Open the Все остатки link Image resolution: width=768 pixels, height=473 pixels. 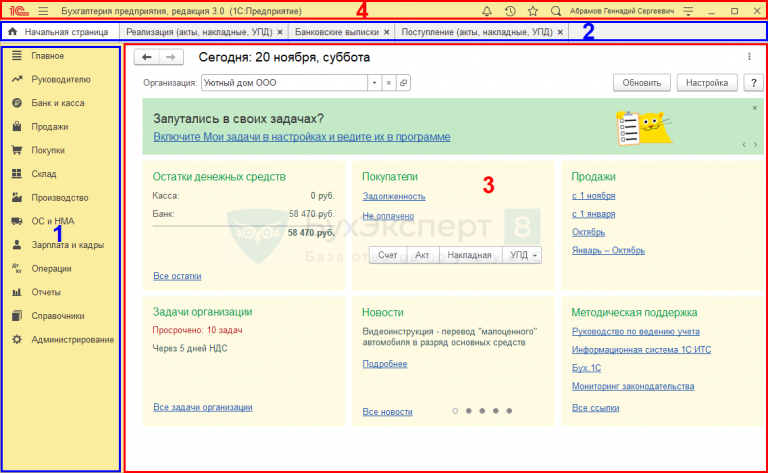[x=177, y=276]
